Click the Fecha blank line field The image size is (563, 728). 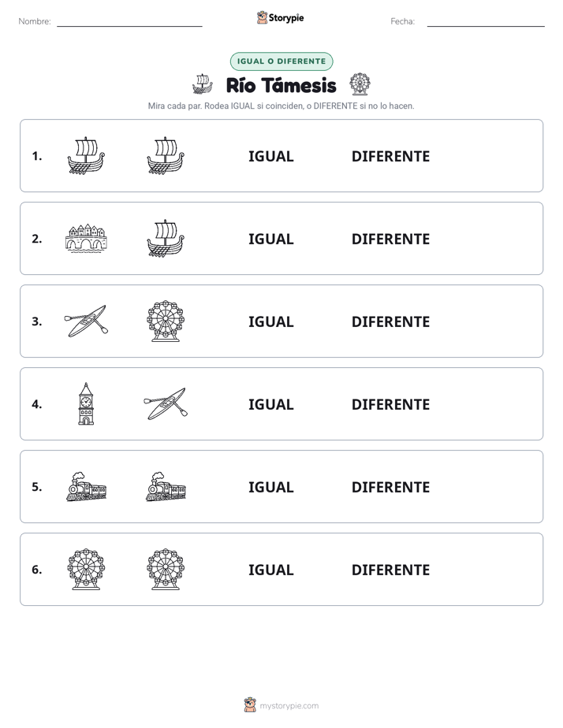click(x=486, y=21)
